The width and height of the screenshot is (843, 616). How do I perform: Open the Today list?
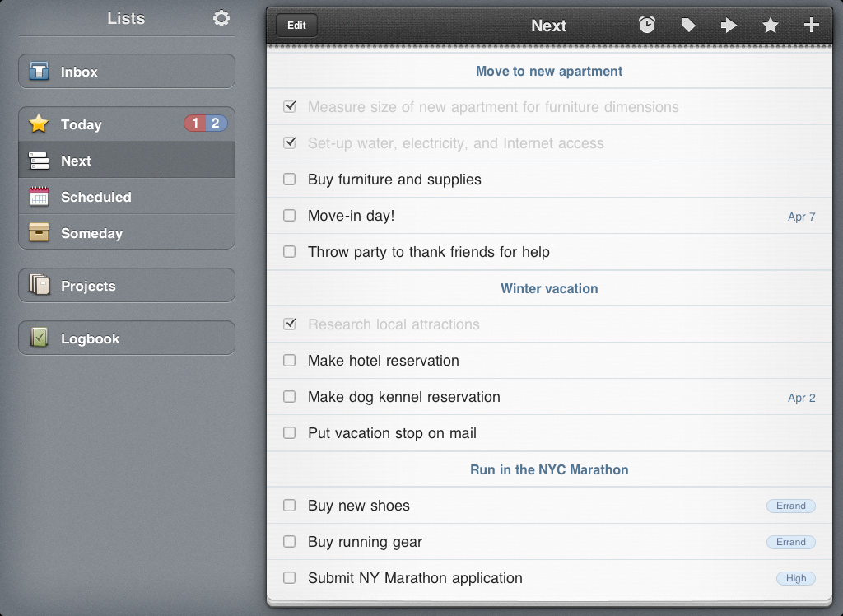coord(126,124)
